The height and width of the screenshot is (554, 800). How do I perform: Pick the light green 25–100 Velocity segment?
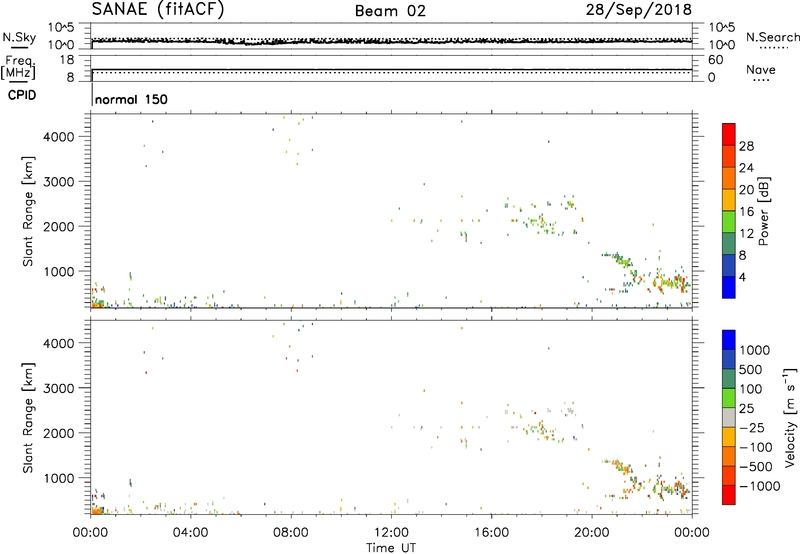click(729, 398)
